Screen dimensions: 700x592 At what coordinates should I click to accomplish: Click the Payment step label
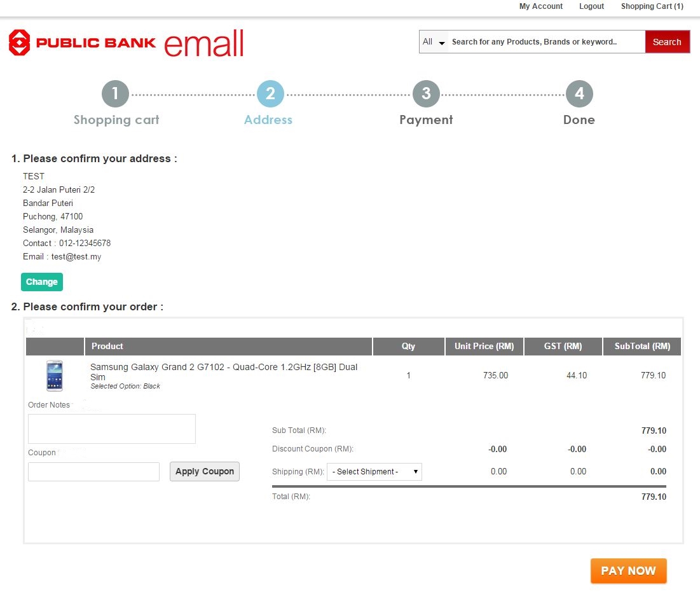pyautogui.click(x=427, y=120)
